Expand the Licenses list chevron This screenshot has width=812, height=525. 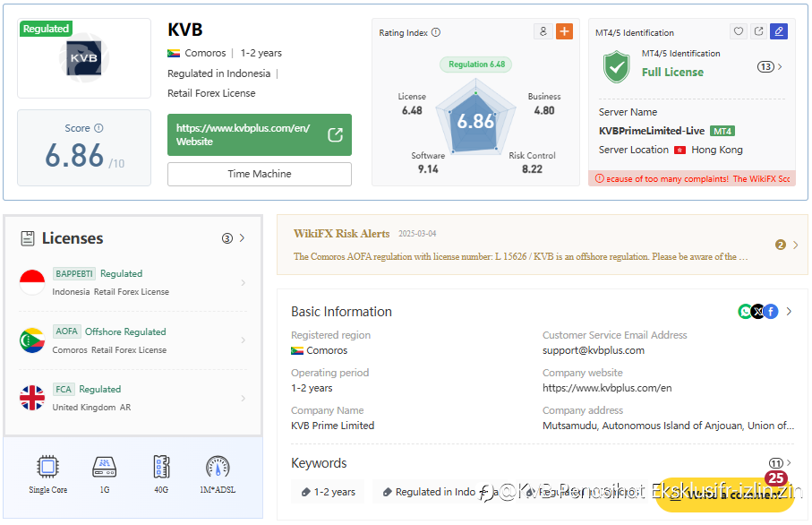242,238
